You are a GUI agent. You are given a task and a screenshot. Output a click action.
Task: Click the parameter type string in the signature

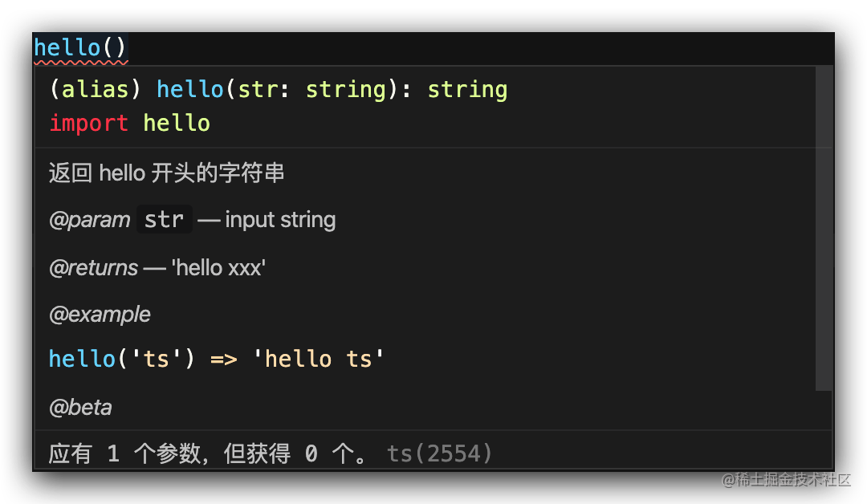[x=345, y=90]
